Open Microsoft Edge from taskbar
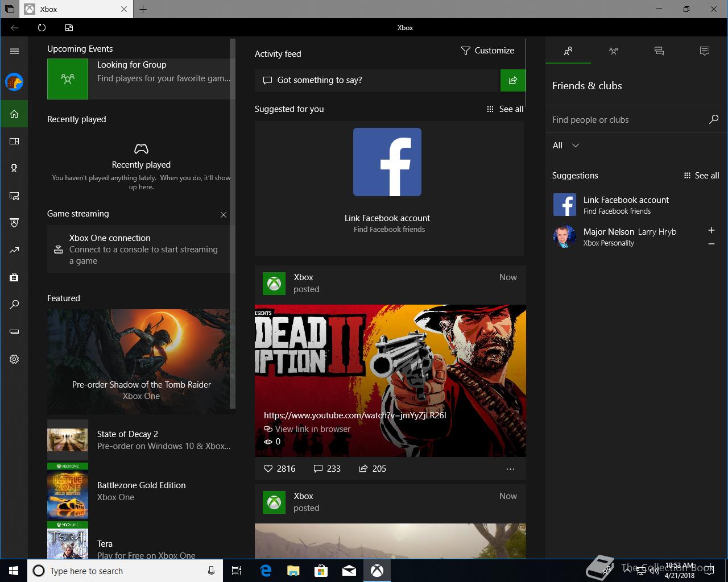 (x=266, y=571)
